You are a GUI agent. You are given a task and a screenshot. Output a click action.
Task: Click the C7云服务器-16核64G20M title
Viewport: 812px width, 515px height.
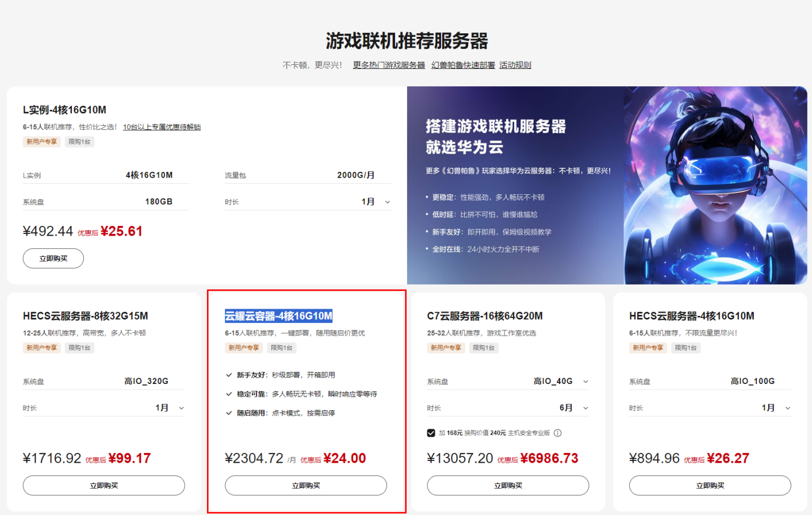[x=485, y=316]
